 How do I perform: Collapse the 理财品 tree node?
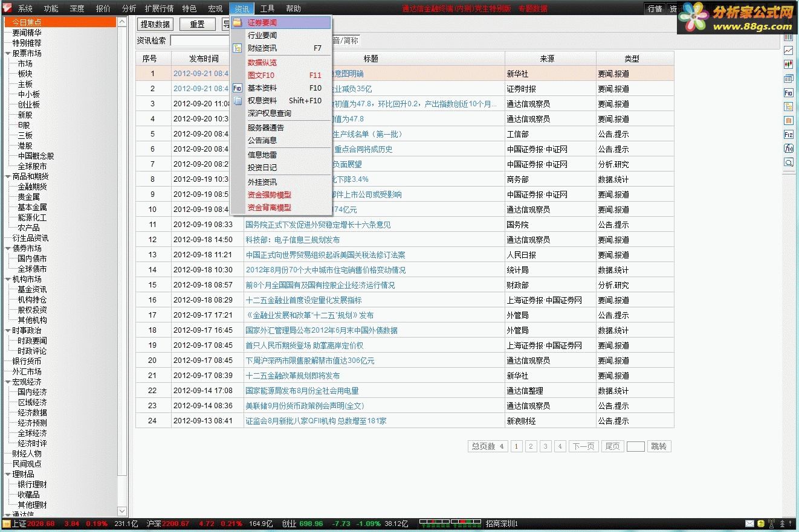pos(8,474)
